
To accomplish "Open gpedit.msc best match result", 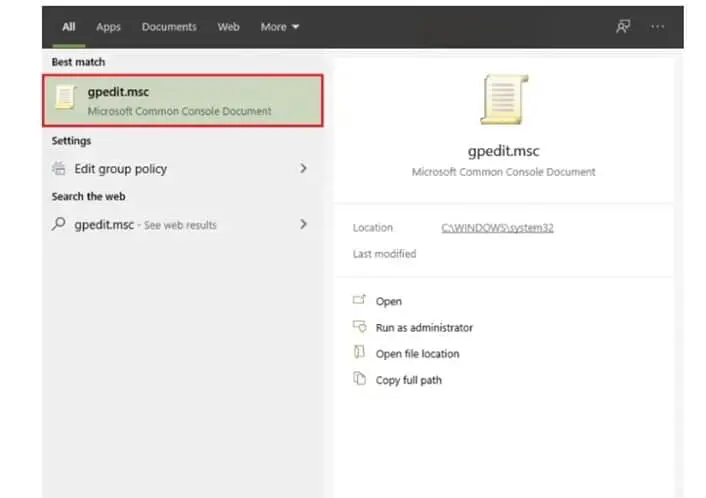I will coord(183,100).
